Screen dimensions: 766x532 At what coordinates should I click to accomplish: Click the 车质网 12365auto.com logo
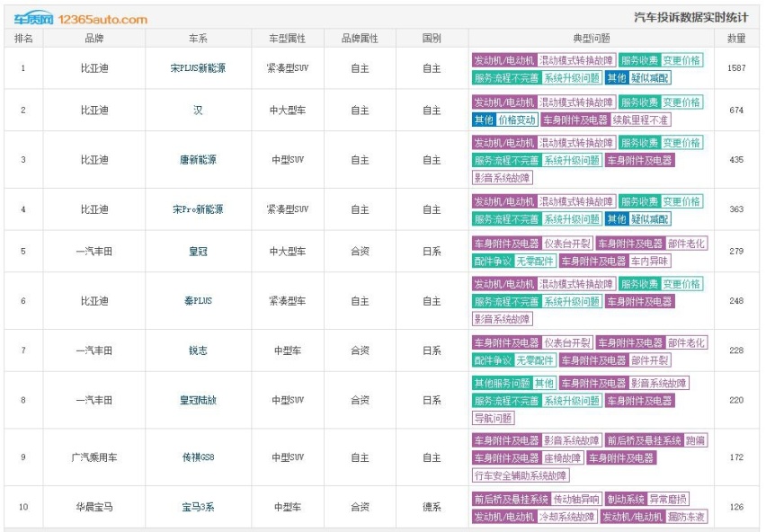(x=81, y=19)
